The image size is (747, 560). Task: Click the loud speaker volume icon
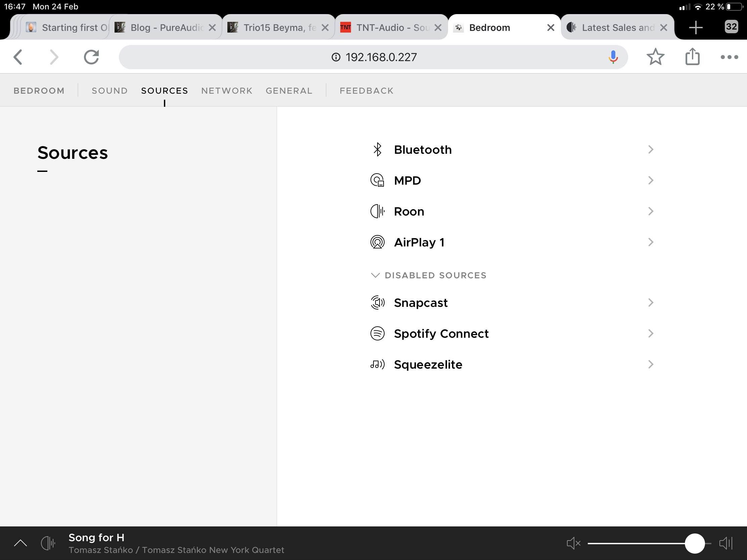click(726, 543)
